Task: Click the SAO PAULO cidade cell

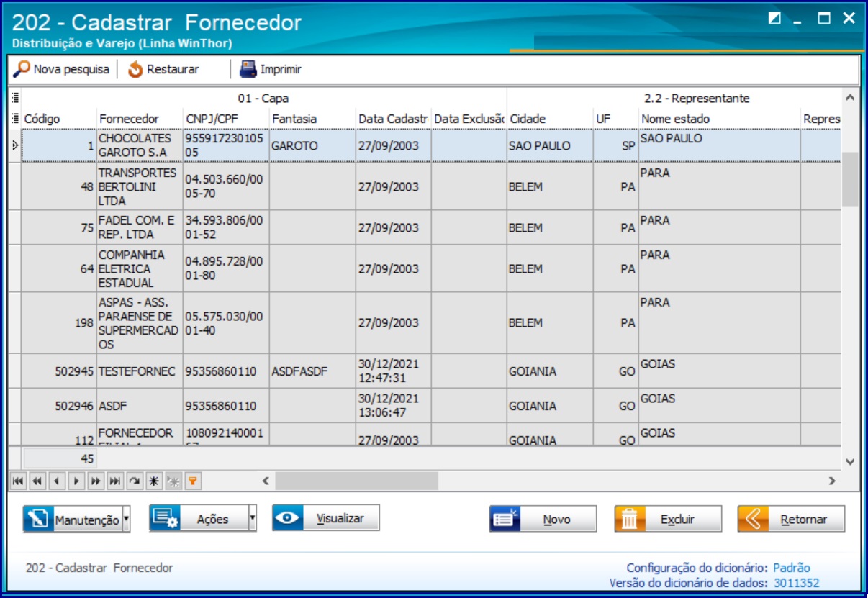Action: pyautogui.click(x=550, y=145)
